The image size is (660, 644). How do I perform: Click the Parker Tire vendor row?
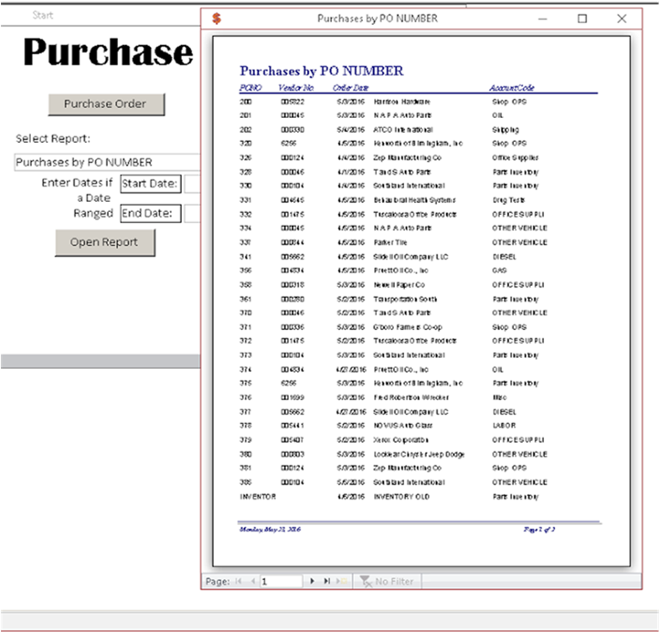[x=390, y=242]
